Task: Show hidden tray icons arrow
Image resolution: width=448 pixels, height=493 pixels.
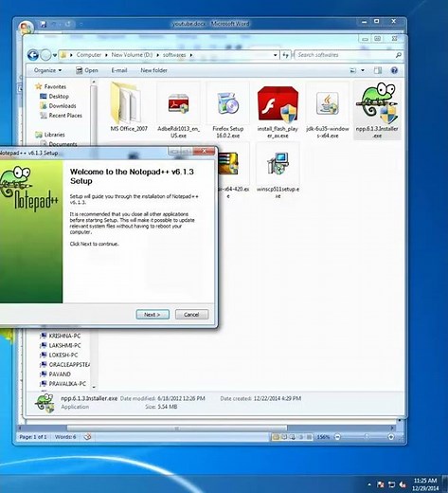Action: pos(369,484)
